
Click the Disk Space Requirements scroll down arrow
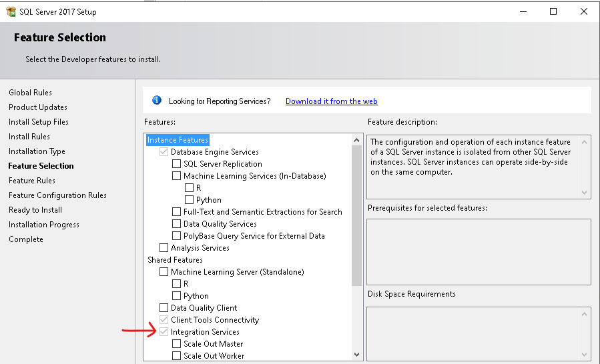pos(585,355)
